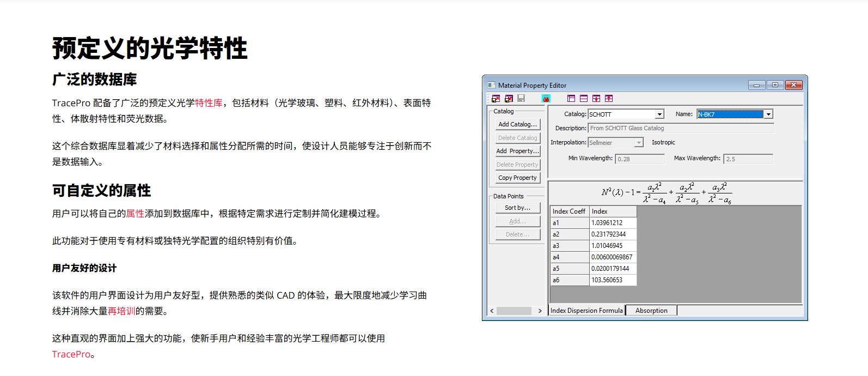Click the Min Wavelength field

click(x=640, y=159)
